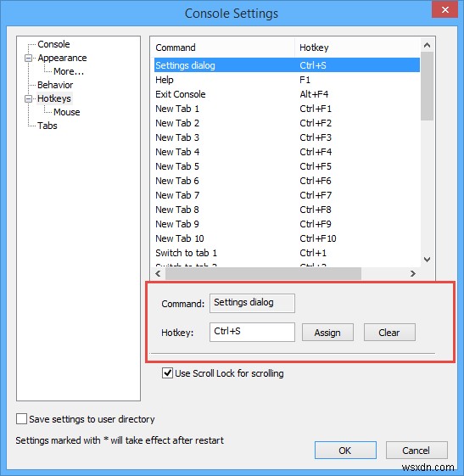Collapse the Hotkeys tree node
464x476 pixels.
click(x=28, y=98)
